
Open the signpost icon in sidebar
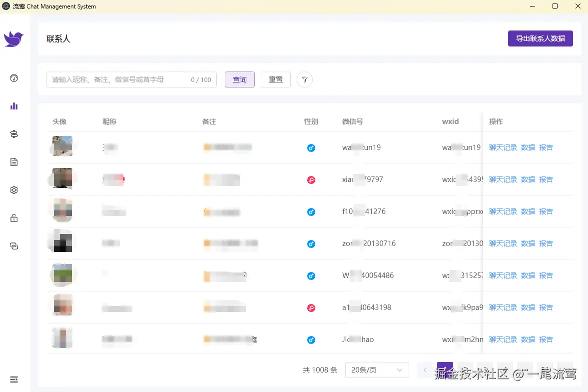pos(14,134)
